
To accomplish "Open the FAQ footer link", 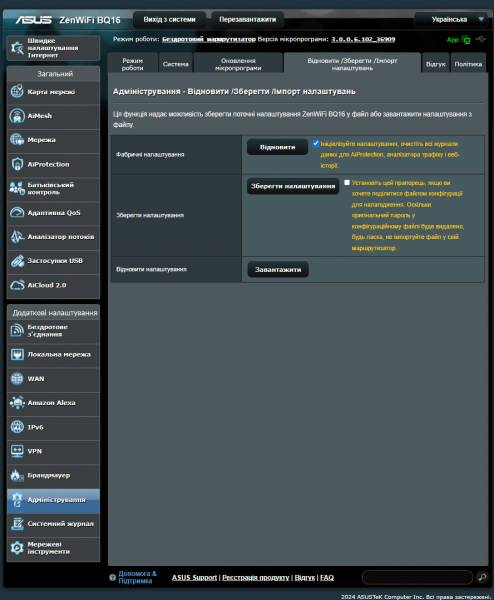I will (x=327, y=577).
